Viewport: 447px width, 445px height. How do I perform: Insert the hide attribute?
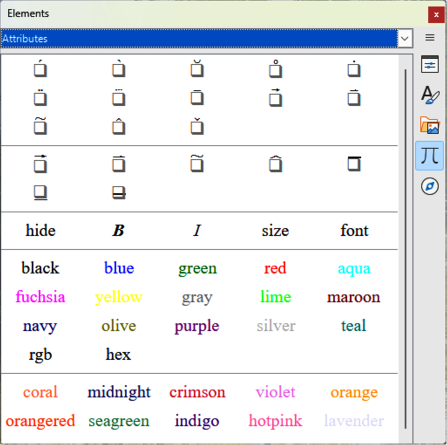click(x=40, y=231)
